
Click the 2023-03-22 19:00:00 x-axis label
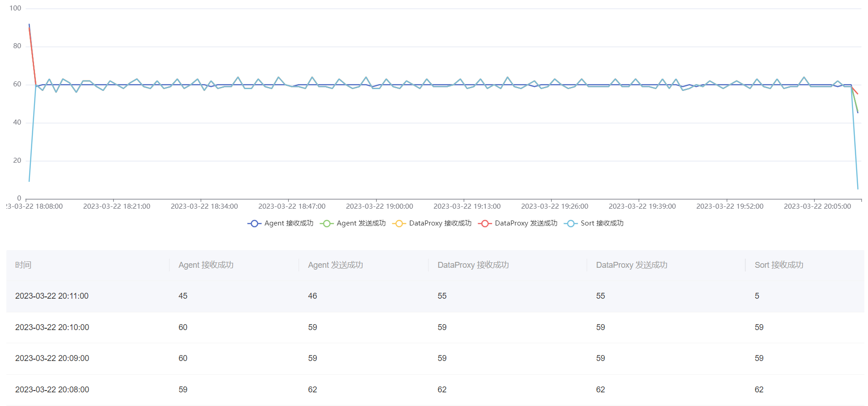pos(379,206)
